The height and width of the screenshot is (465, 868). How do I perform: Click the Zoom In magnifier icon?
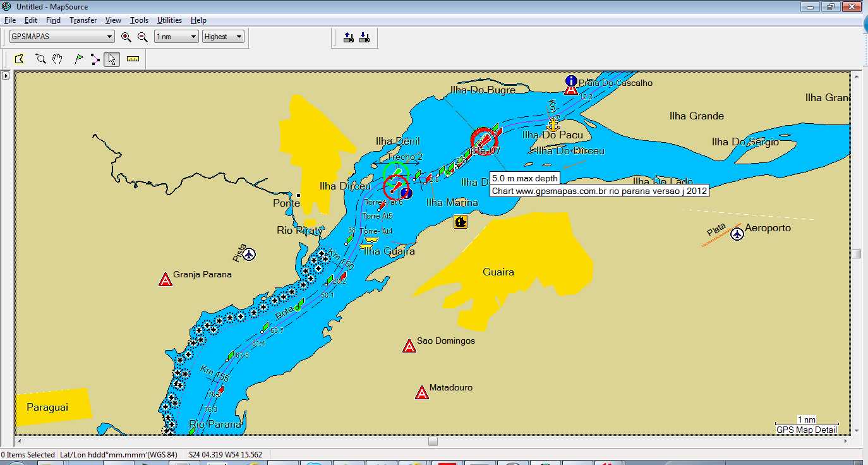(126, 37)
